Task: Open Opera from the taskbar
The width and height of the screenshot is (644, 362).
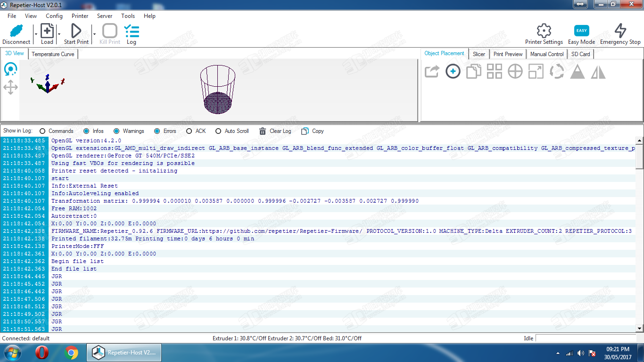Action: pos(42,353)
